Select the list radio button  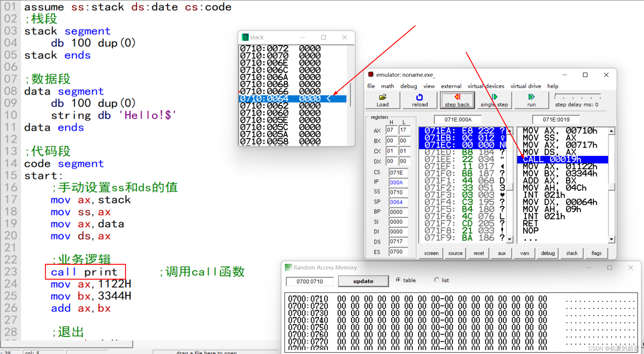pos(436,280)
